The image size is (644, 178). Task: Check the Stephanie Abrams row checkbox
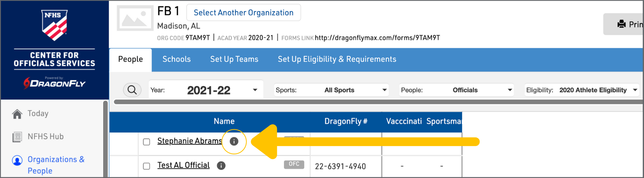(x=147, y=142)
